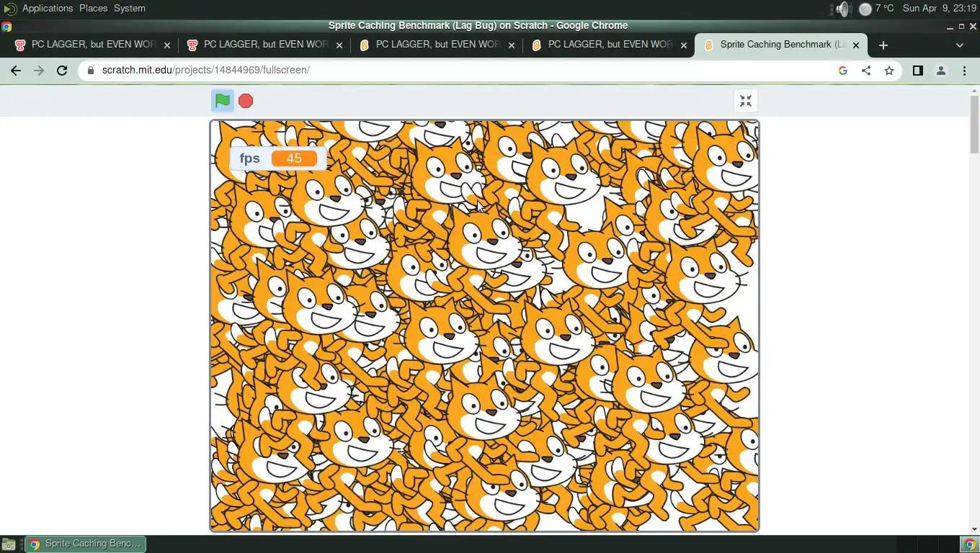This screenshot has height=553, width=980.
Task: Open Chrome side panel
Action: click(x=917, y=71)
